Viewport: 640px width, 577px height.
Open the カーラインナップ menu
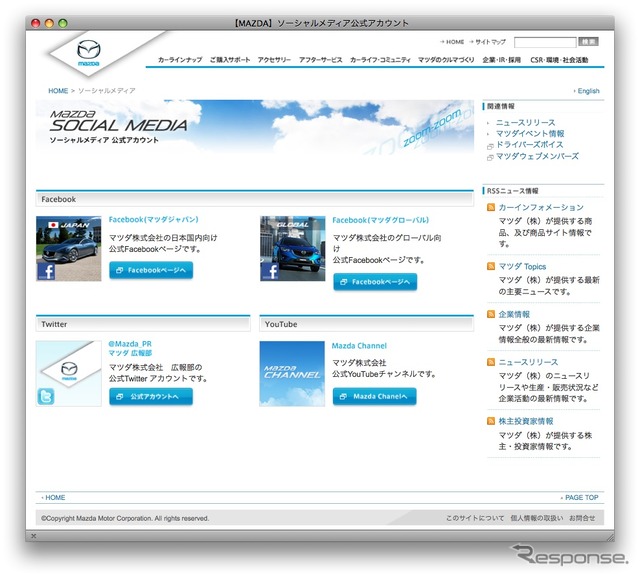(x=180, y=60)
